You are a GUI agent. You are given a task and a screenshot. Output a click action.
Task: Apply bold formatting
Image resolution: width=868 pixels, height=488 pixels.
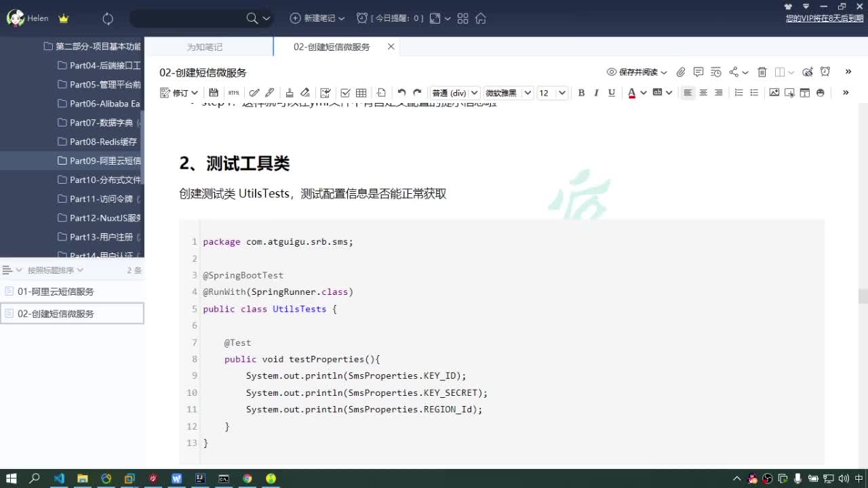pyautogui.click(x=581, y=93)
